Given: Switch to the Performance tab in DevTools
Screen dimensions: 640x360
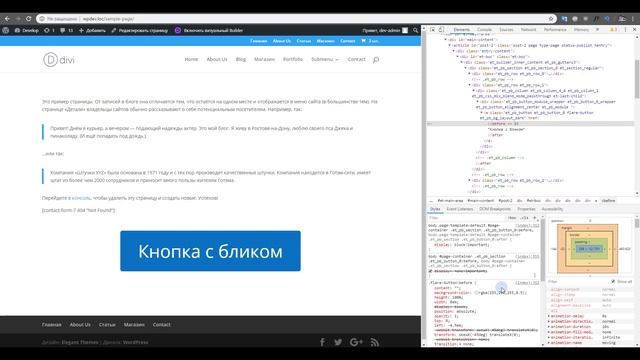Looking at the screenshot, I should [555, 30].
